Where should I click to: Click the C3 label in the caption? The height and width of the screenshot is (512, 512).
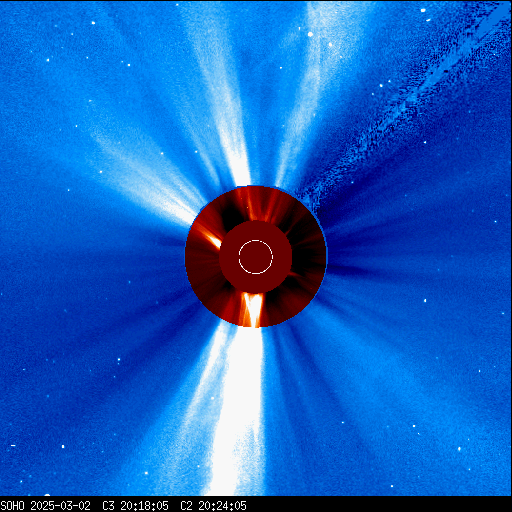(x=108, y=506)
